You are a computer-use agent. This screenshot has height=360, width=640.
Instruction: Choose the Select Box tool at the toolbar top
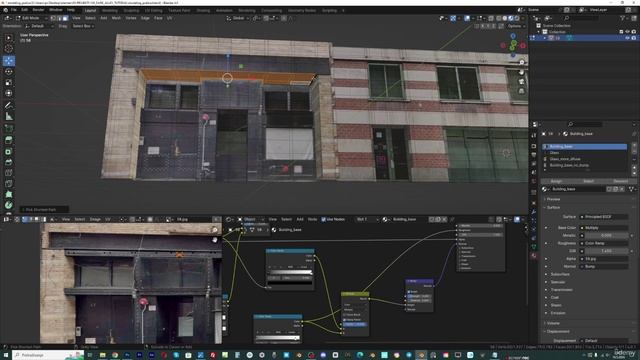pos(9,38)
